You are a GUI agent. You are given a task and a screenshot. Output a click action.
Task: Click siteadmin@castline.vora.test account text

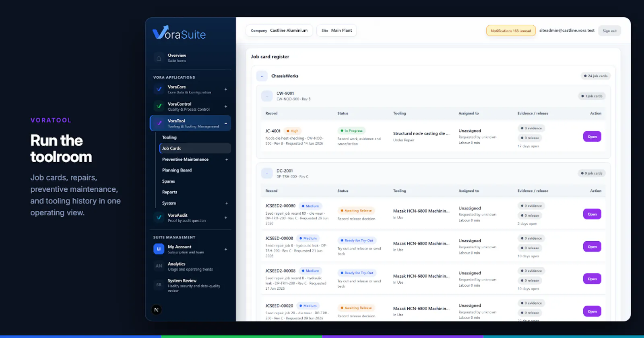[x=567, y=31]
